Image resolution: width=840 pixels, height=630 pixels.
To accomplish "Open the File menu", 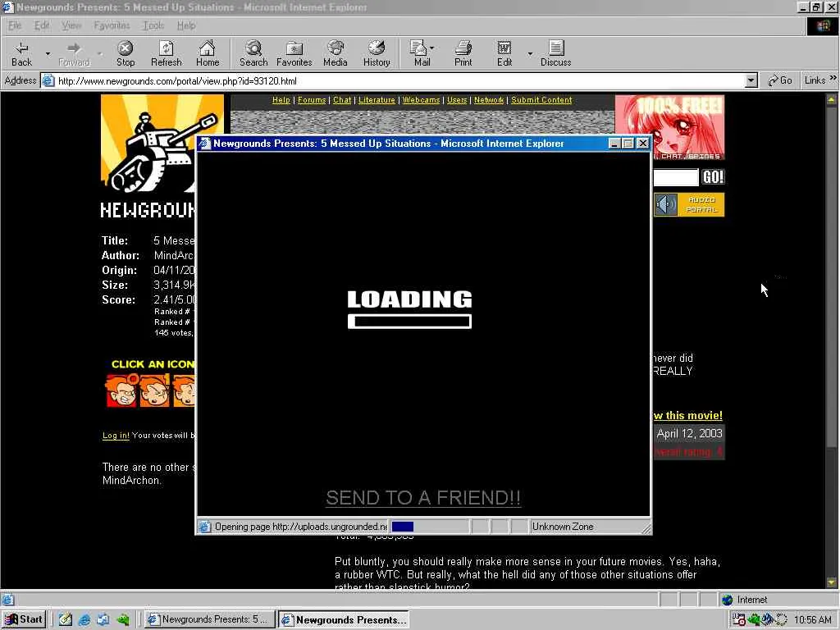I will tap(15, 25).
